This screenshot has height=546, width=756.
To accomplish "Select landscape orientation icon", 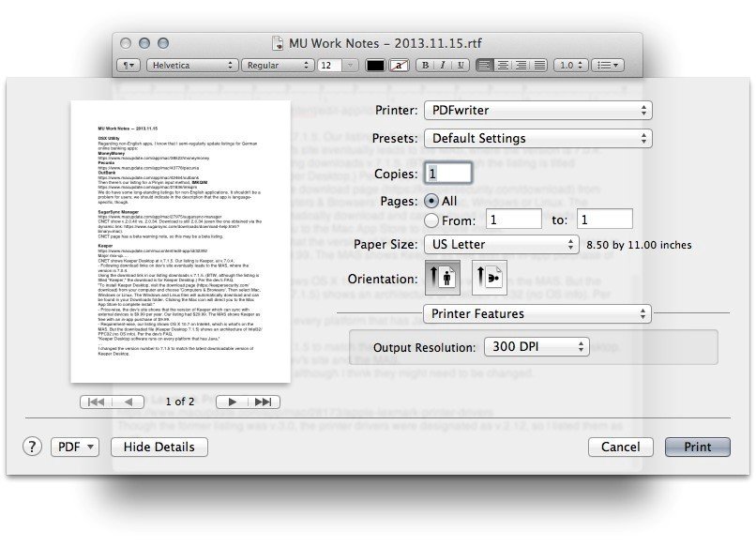I will pyautogui.click(x=489, y=278).
